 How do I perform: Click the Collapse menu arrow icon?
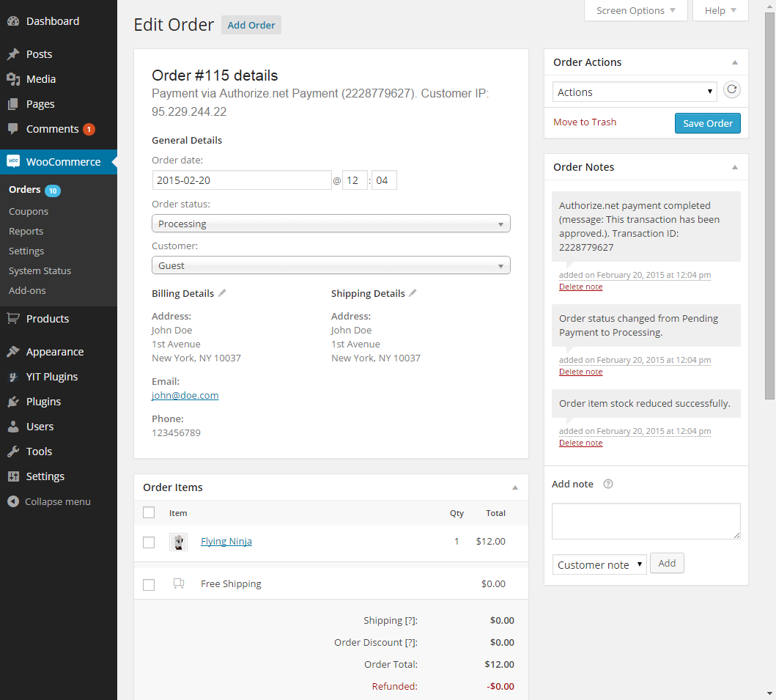coord(12,502)
